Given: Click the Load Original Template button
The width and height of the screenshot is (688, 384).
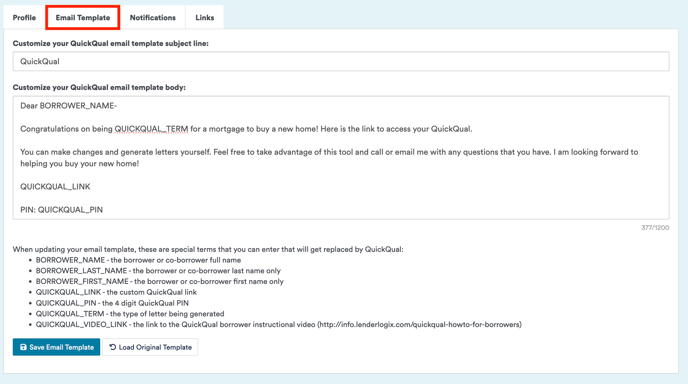Looking at the screenshot, I should [x=150, y=347].
